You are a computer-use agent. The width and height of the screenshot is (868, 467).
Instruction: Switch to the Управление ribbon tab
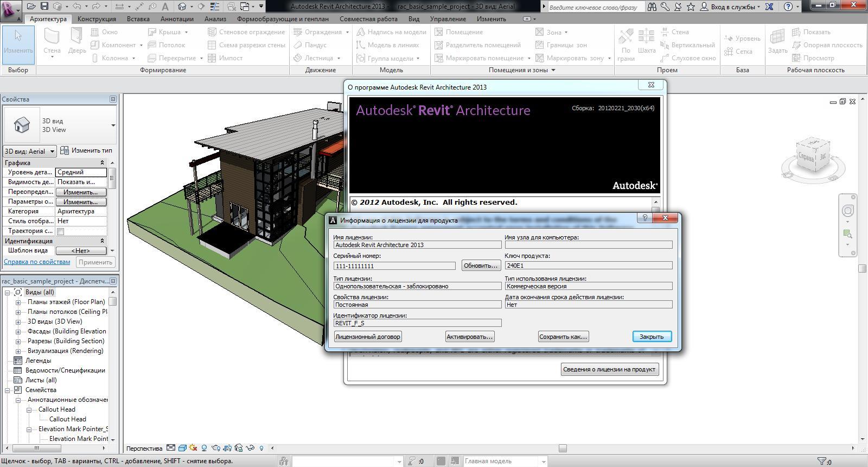click(x=448, y=18)
